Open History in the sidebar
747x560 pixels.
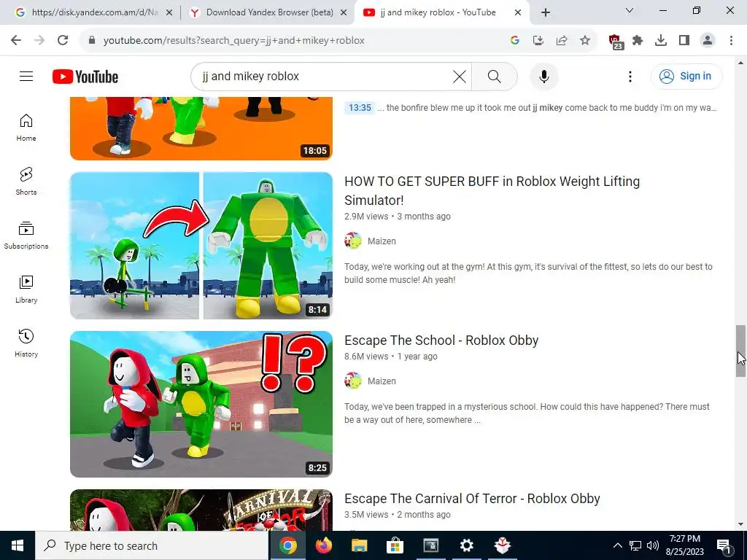(x=26, y=343)
